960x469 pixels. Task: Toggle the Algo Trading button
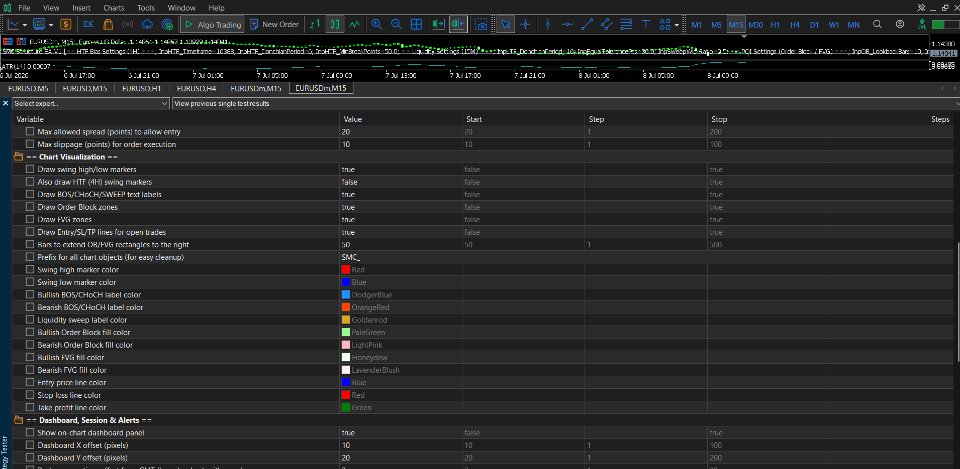213,24
